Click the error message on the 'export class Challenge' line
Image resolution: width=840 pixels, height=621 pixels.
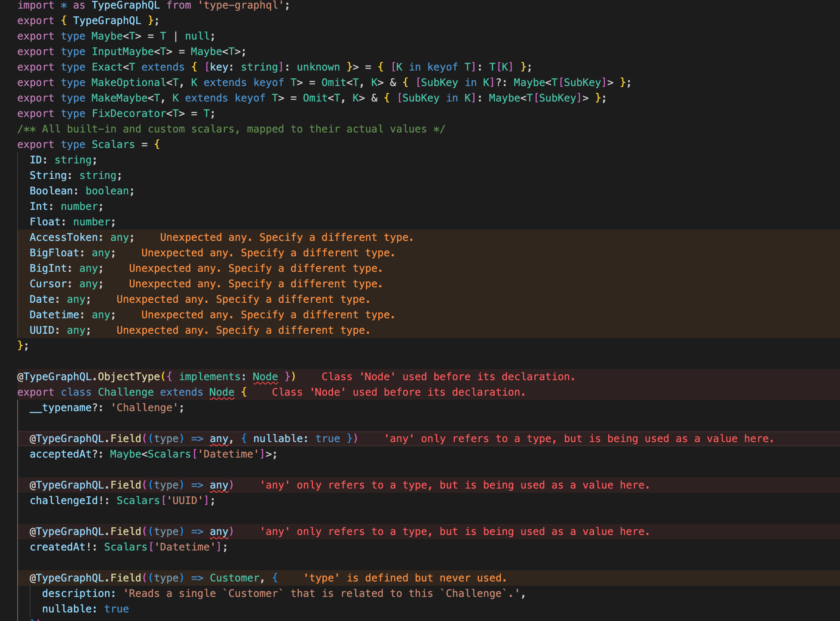point(399,392)
